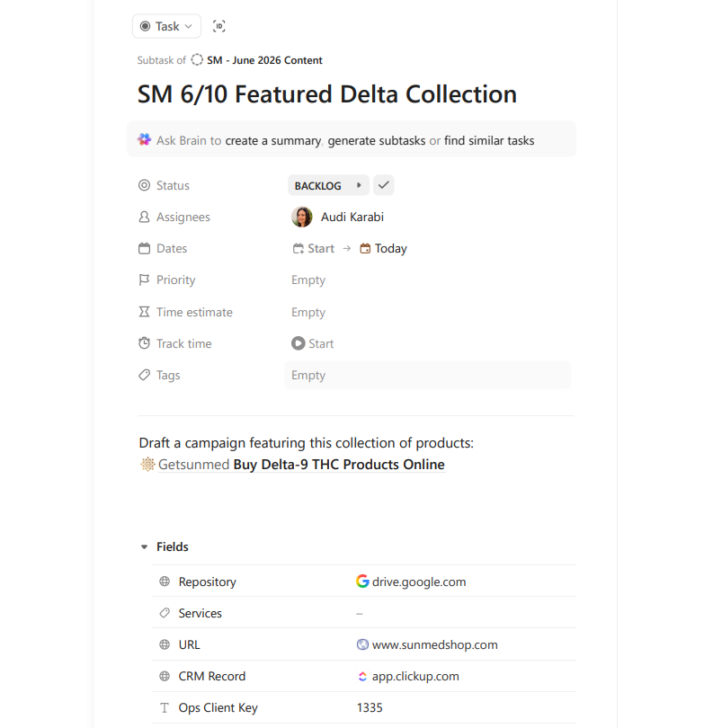713x728 pixels.
Task: Click the Ask Brain sparkle icon
Action: click(145, 139)
